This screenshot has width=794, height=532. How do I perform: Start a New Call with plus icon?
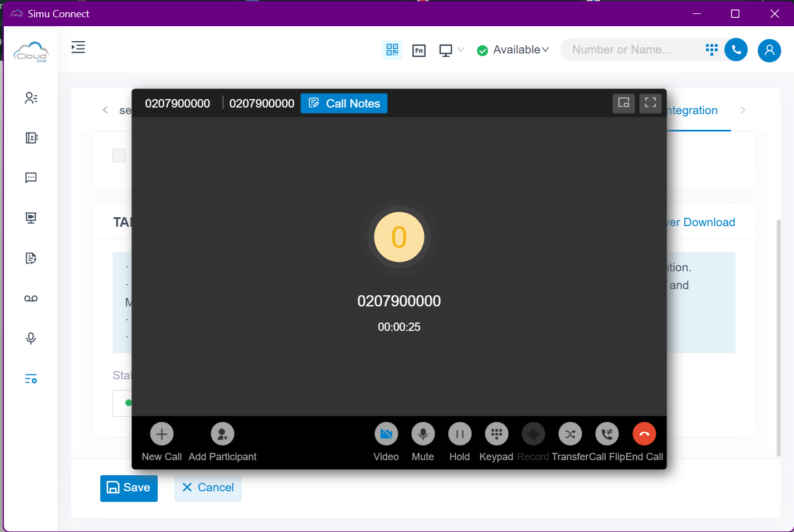162,434
